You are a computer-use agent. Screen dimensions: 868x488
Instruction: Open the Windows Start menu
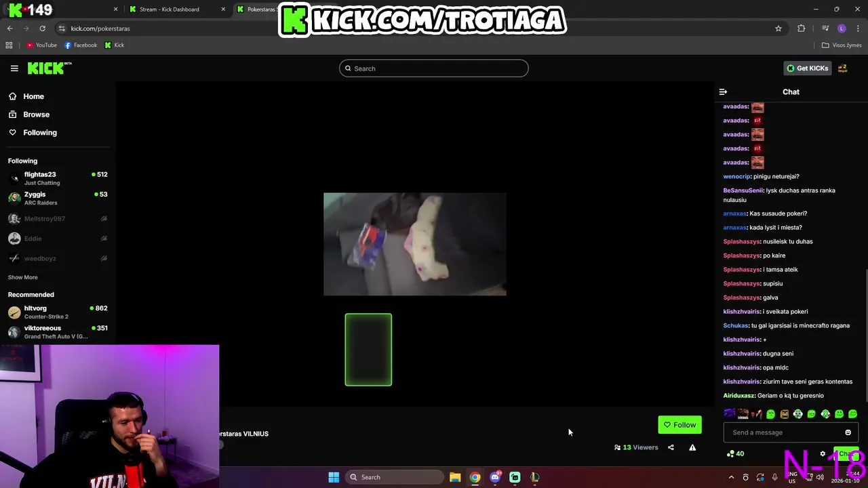click(334, 477)
